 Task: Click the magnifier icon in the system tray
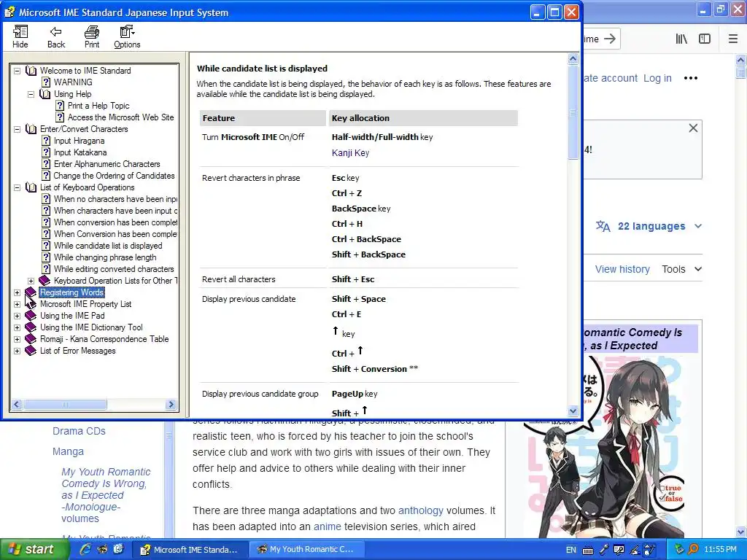pos(693,550)
